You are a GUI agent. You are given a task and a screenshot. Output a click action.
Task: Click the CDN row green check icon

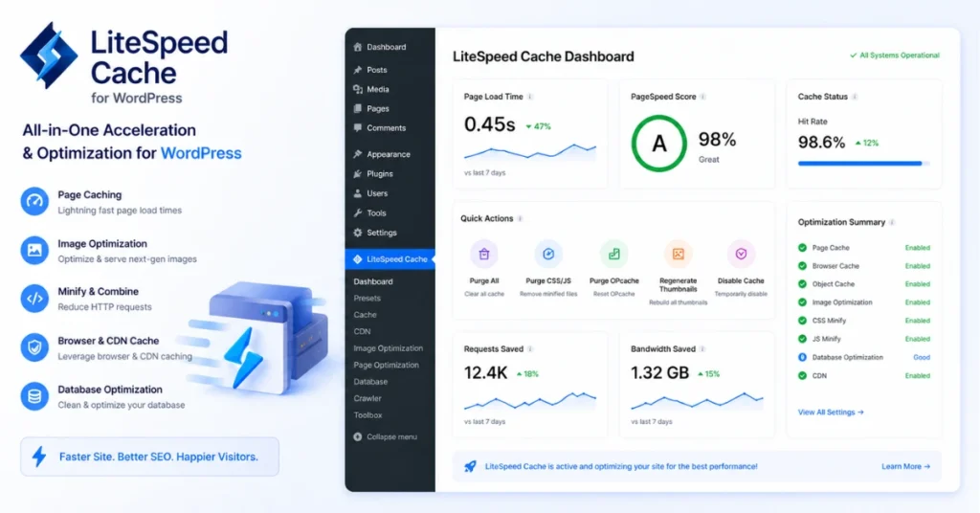coord(803,375)
